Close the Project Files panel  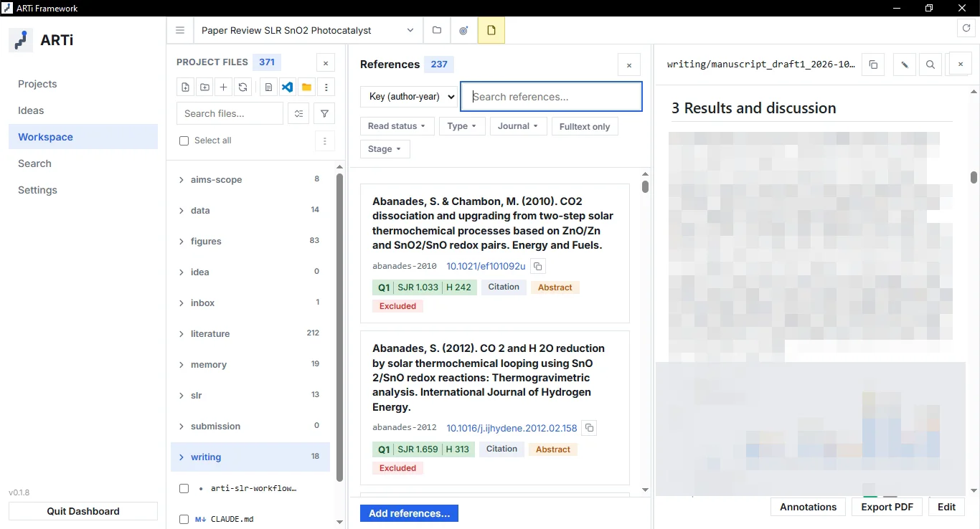pos(325,63)
